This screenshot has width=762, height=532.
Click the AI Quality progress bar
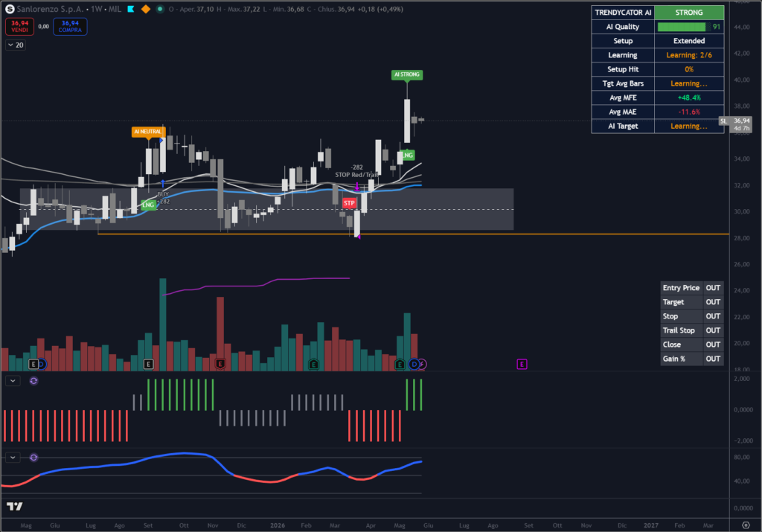pyautogui.click(x=684, y=27)
